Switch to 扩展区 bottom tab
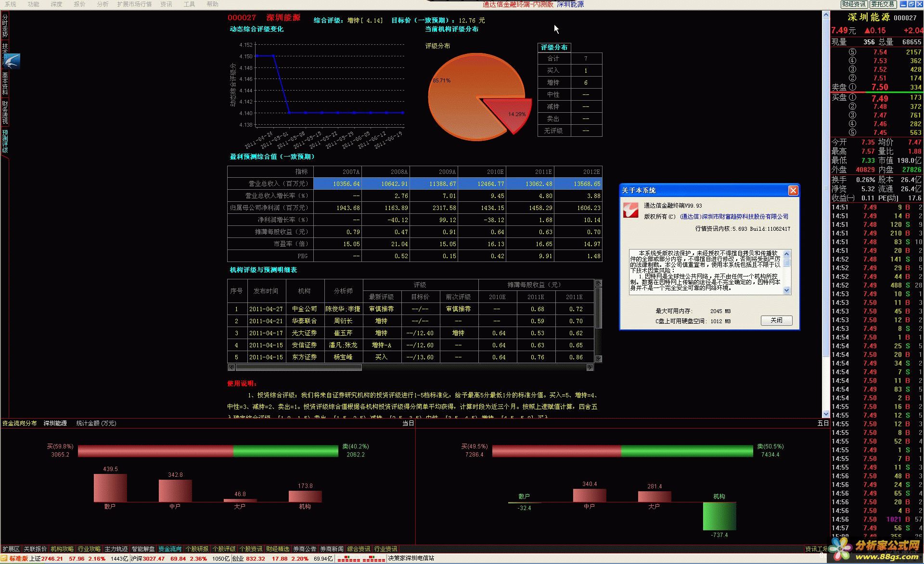 point(11,549)
